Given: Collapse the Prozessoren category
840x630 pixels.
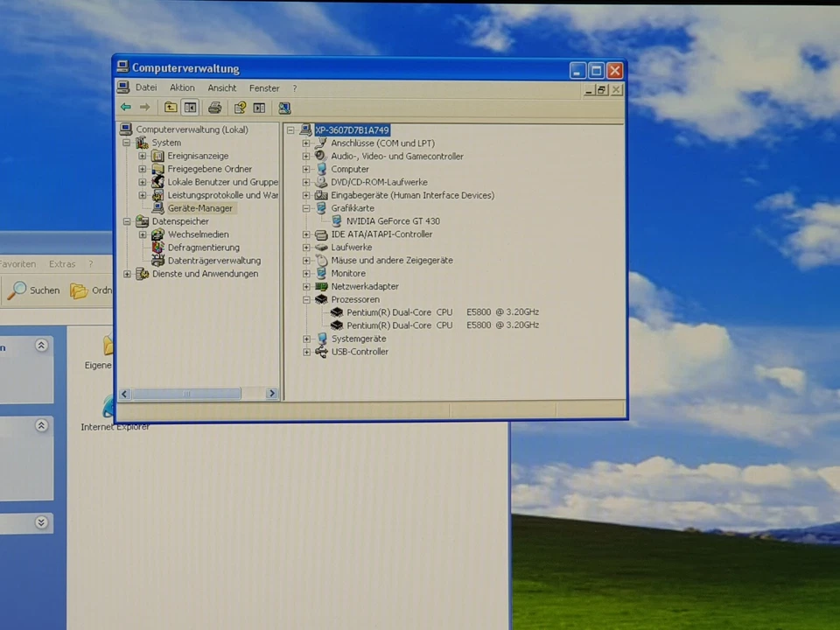Looking at the screenshot, I should tap(306, 299).
